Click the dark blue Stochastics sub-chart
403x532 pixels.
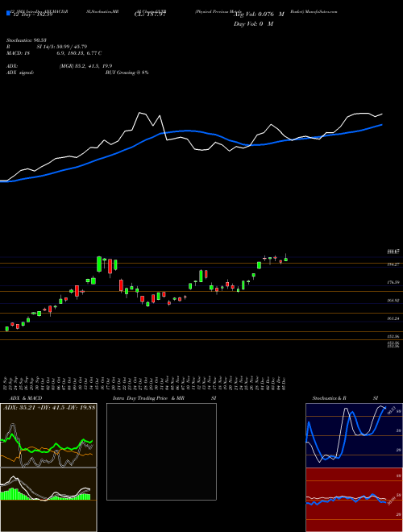354,435
